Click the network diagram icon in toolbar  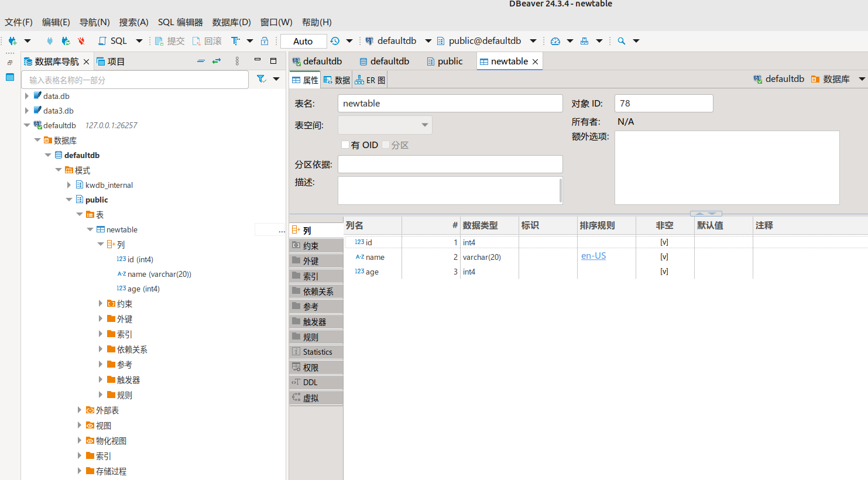pyautogui.click(x=584, y=41)
